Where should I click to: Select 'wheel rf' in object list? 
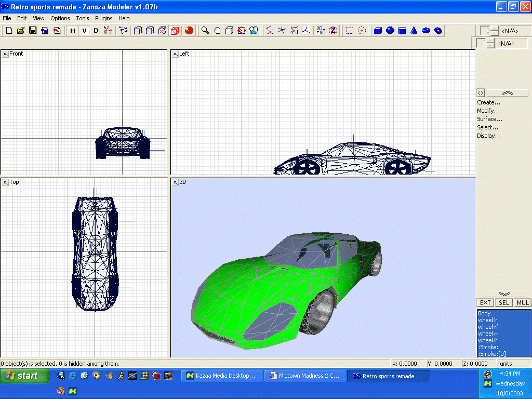point(488,327)
